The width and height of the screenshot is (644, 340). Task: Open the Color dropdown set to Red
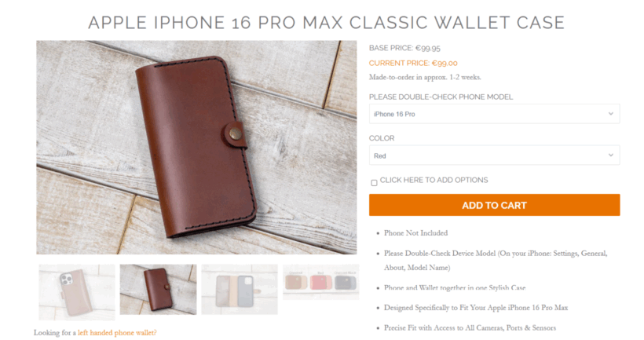494,155
